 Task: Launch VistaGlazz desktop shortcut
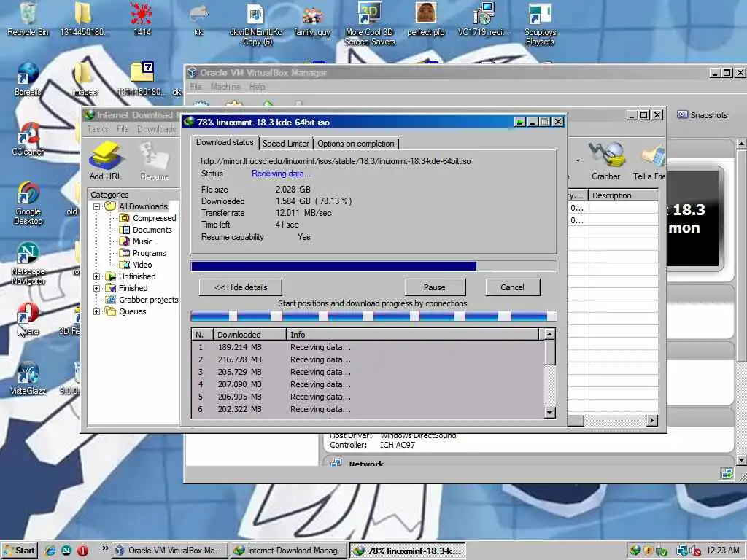pos(28,378)
